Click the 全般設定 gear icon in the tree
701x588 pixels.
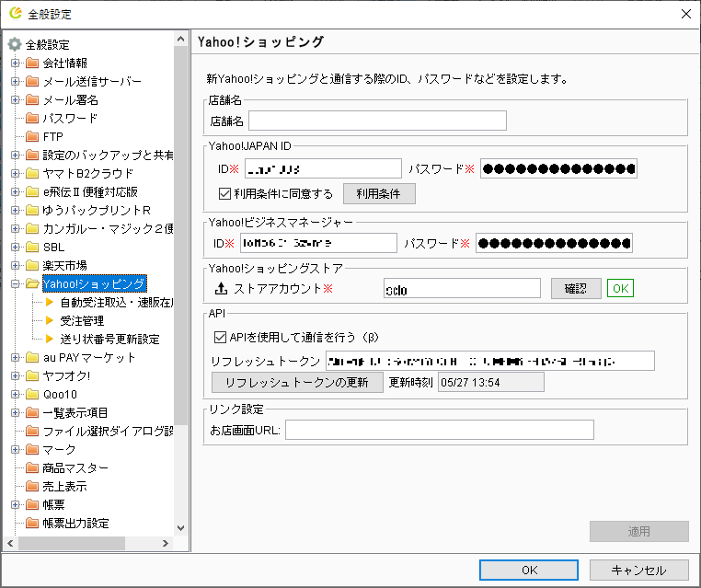(15, 44)
